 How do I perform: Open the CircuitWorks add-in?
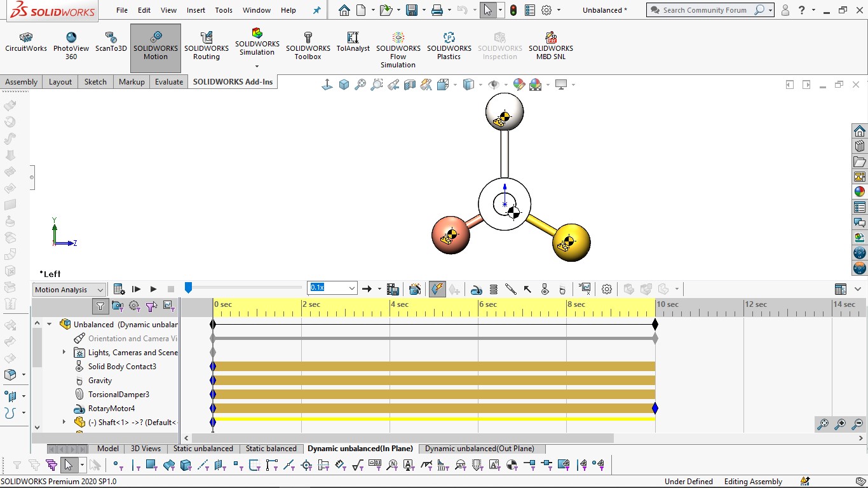point(26,43)
